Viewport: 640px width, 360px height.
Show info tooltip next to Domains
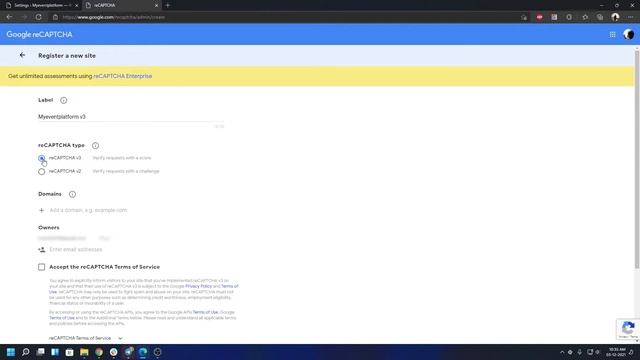pyautogui.click(x=72, y=194)
